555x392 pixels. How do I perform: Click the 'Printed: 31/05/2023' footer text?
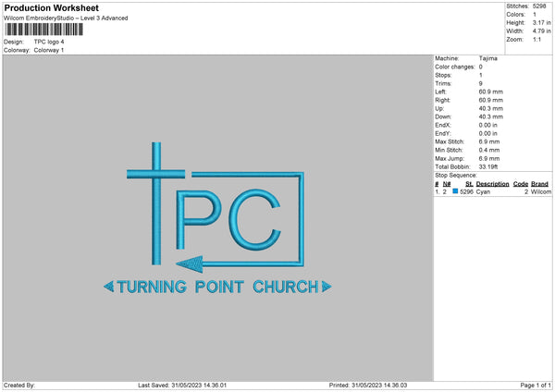point(368,386)
